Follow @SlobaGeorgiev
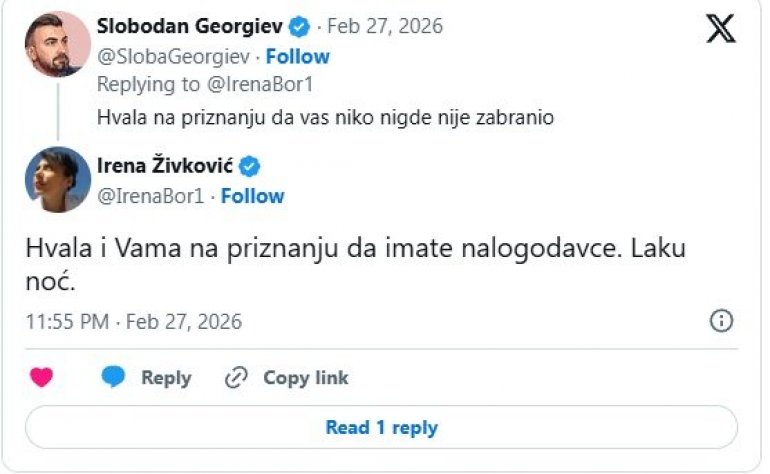 click(298, 56)
